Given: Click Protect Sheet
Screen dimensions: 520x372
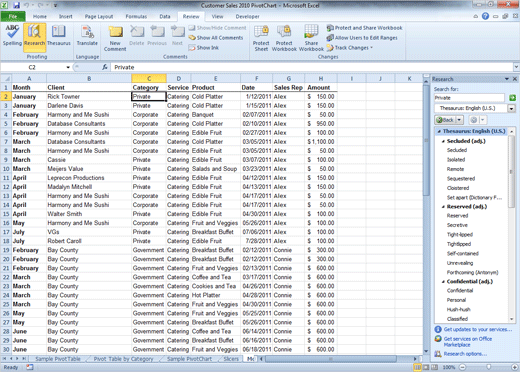Looking at the screenshot, I should [261, 38].
